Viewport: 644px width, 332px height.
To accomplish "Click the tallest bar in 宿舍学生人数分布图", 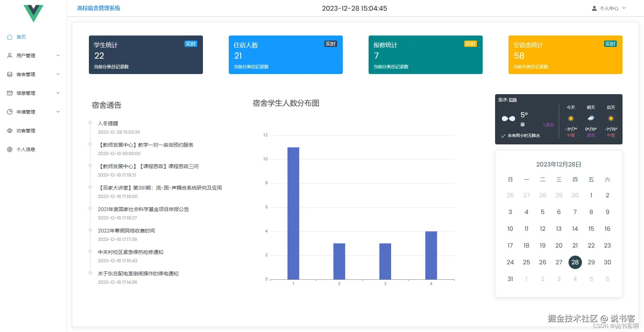I will (x=293, y=211).
